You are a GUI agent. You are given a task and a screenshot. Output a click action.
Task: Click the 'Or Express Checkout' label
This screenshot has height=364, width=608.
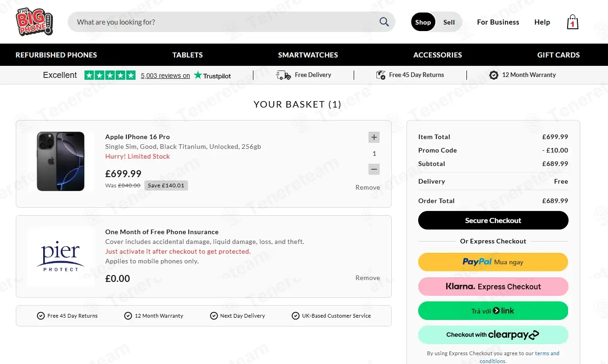[493, 241]
